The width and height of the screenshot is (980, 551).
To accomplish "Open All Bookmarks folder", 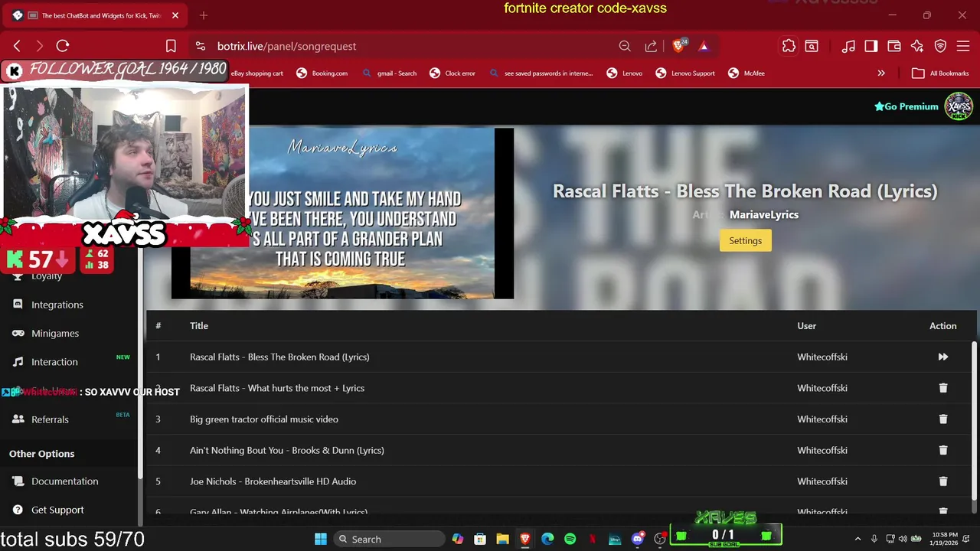I will point(940,73).
